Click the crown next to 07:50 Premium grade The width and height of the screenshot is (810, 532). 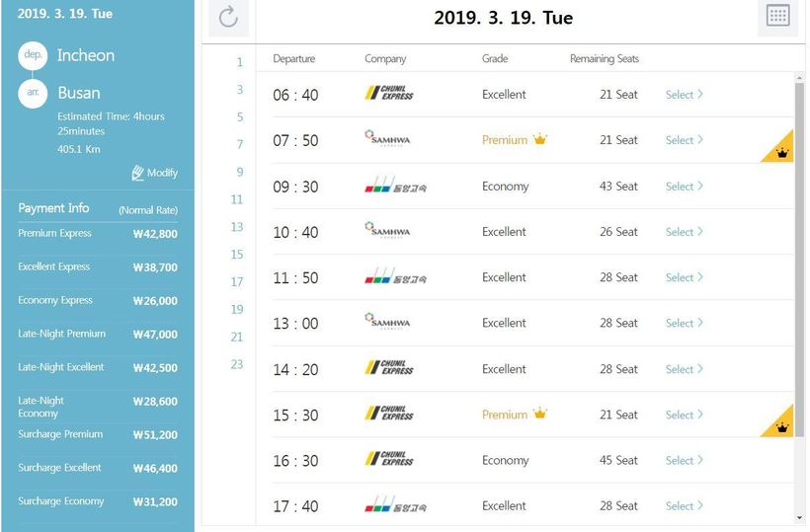pos(540,139)
